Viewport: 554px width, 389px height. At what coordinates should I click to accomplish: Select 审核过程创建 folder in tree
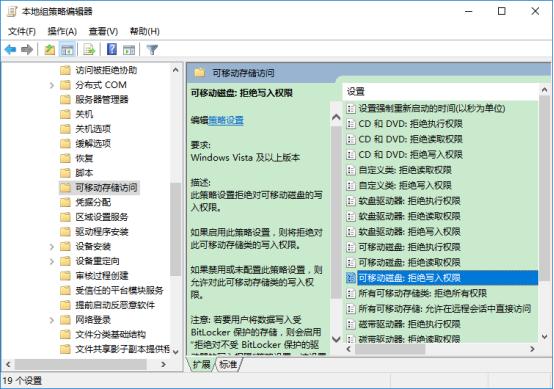(x=102, y=276)
